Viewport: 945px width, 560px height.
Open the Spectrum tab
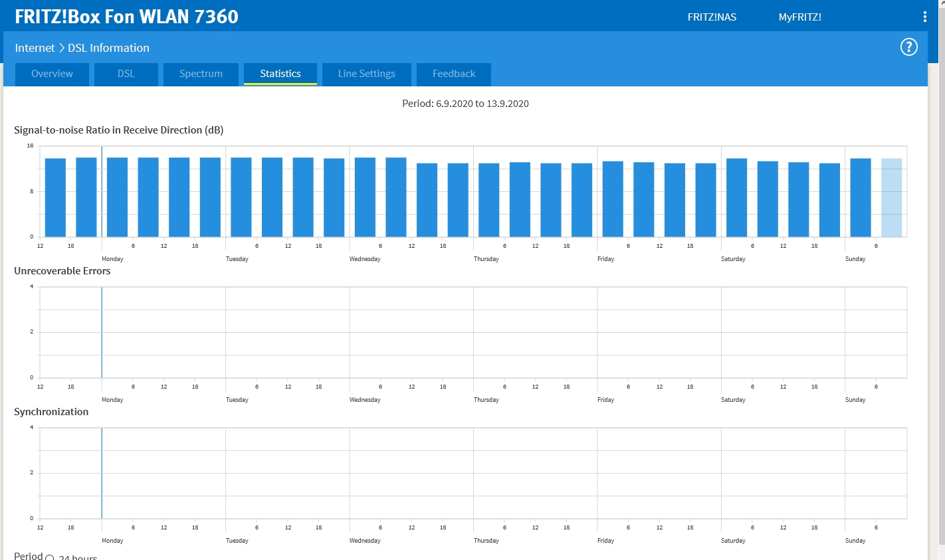(201, 74)
